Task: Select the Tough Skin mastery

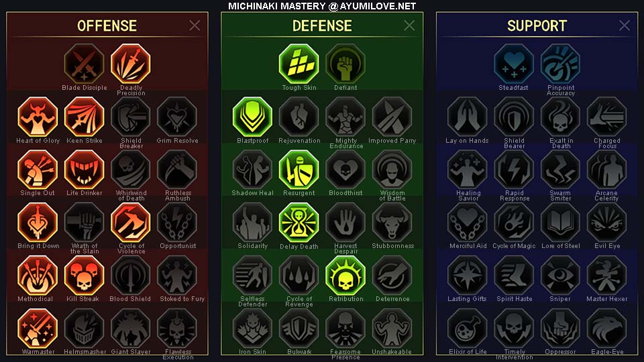Action: [299, 64]
